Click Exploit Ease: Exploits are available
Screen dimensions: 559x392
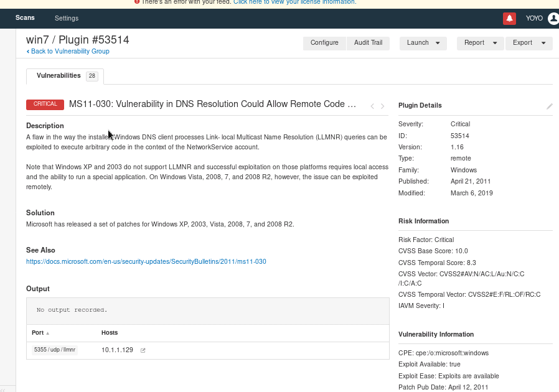(448, 376)
